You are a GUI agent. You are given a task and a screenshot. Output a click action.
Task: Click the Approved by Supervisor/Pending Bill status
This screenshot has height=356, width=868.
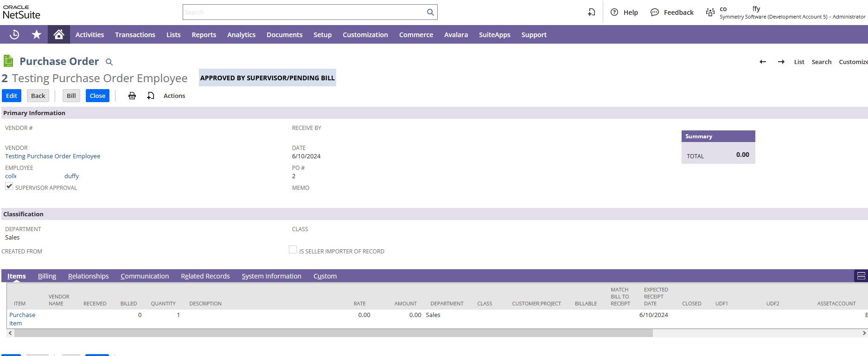[267, 78]
